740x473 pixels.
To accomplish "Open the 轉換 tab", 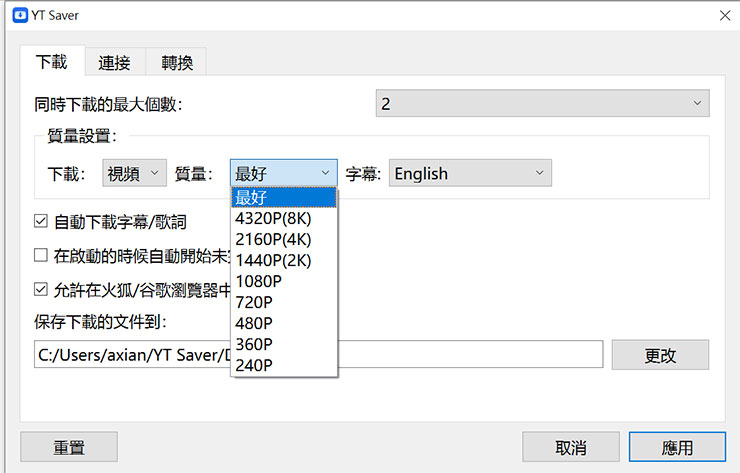I will pyautogui.click(x=176, y=62).
